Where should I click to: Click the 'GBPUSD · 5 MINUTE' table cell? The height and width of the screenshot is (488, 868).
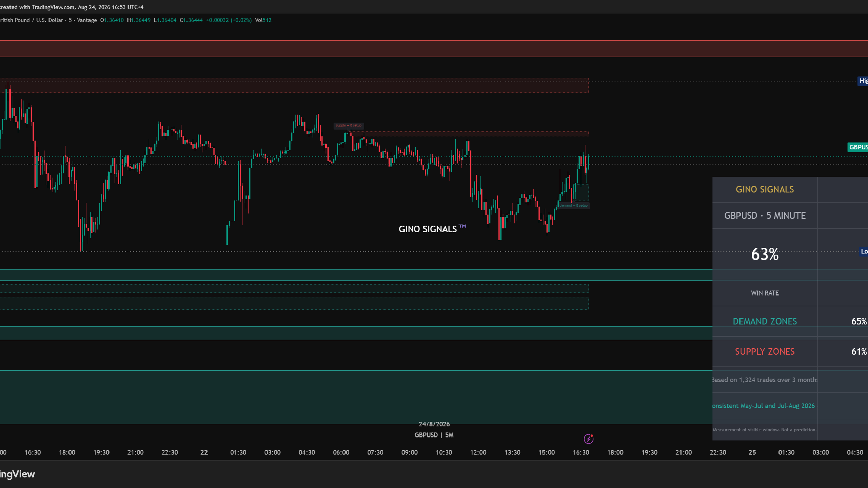tap(765, 216)
